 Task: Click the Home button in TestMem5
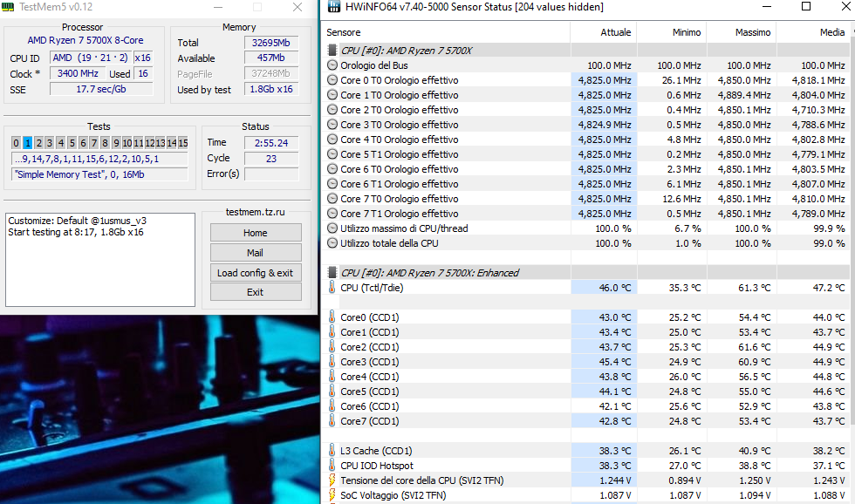[x=256, y=233]
